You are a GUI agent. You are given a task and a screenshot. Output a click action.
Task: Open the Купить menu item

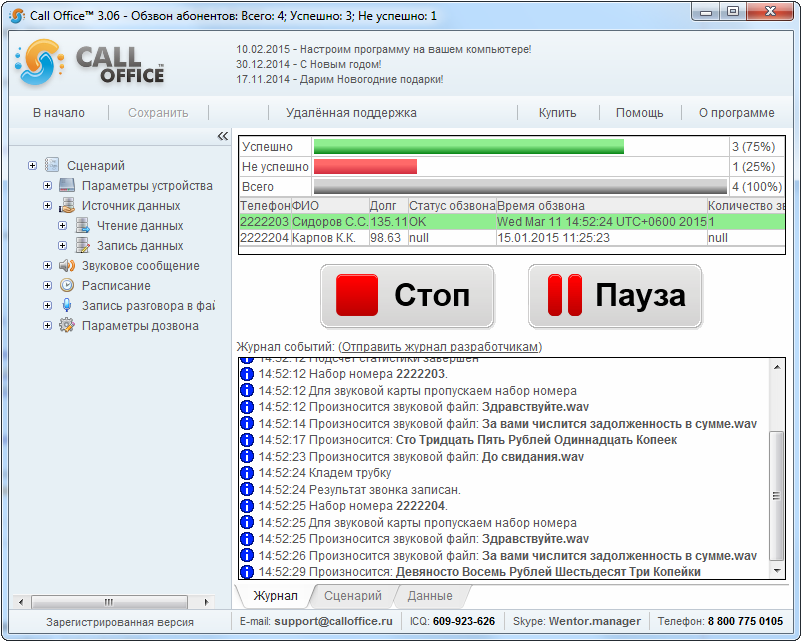[x=557, y=113]
